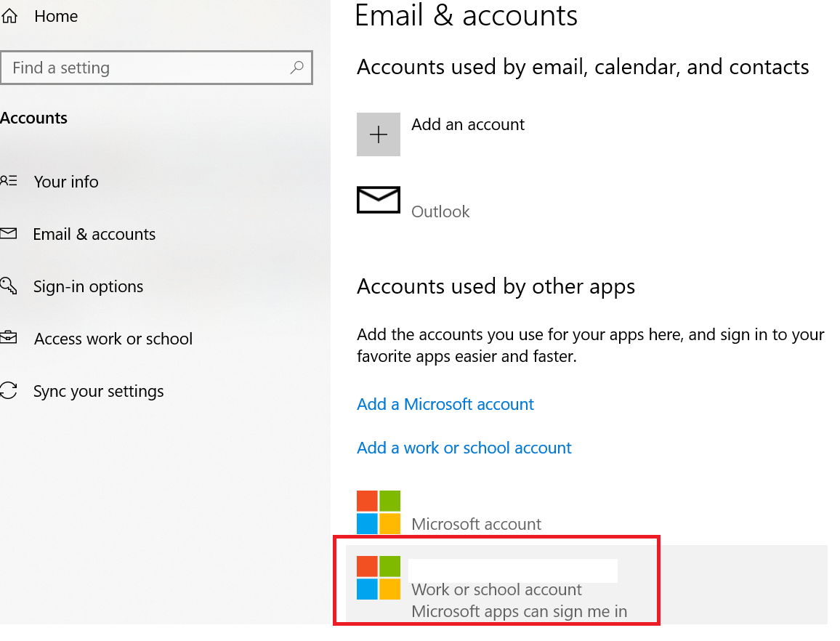The image size is (840, 641).
Task: Click the magnifier search icon
Action: pos(296,68)
